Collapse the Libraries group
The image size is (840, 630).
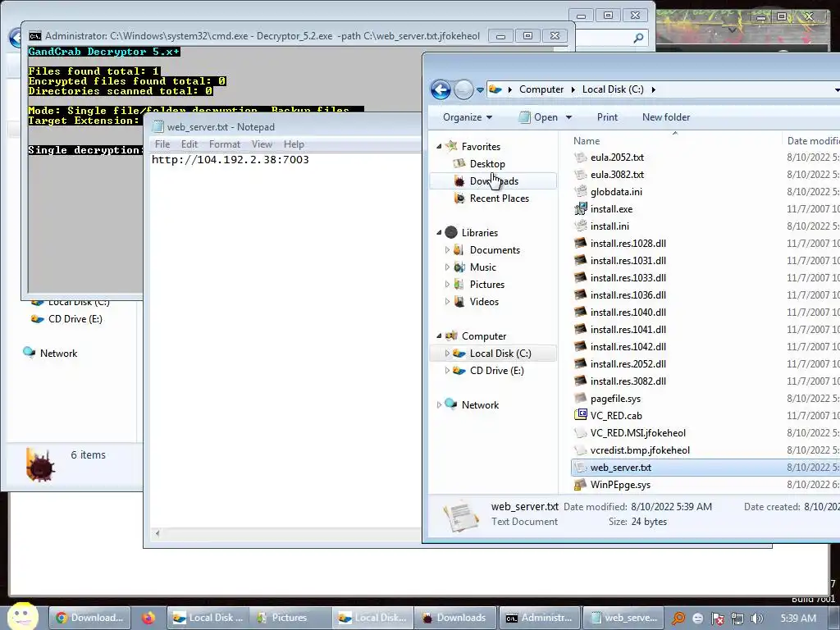[440, 232]
